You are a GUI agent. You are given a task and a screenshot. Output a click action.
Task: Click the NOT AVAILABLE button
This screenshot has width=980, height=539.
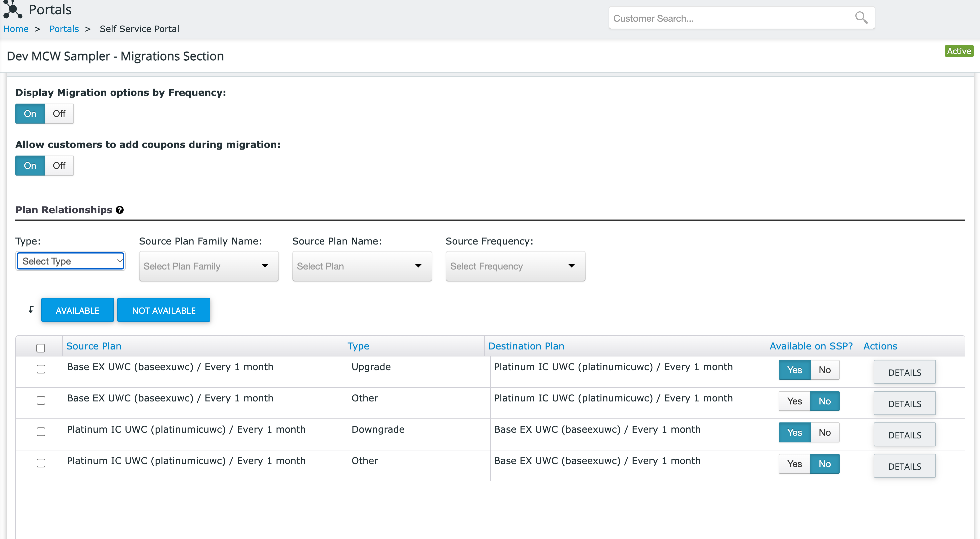164,310
